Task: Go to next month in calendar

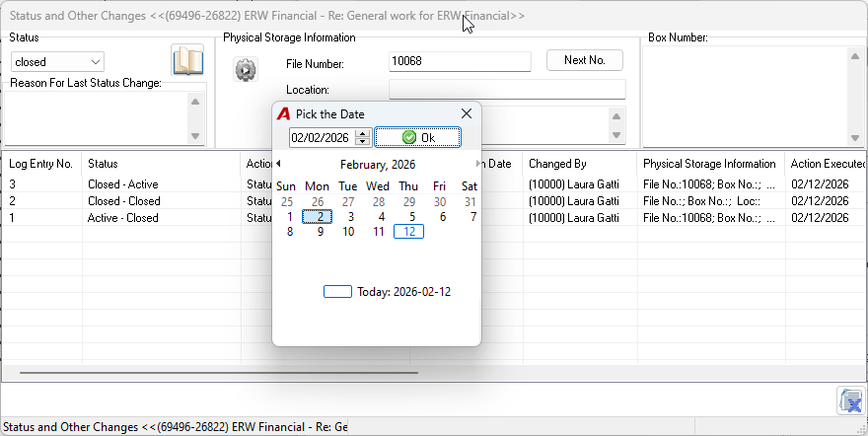Action: 477,163
